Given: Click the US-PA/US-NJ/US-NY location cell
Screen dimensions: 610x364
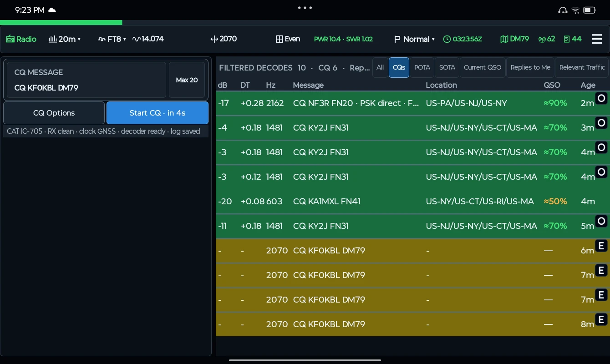Looking at the screenshot, I should 466,103.
